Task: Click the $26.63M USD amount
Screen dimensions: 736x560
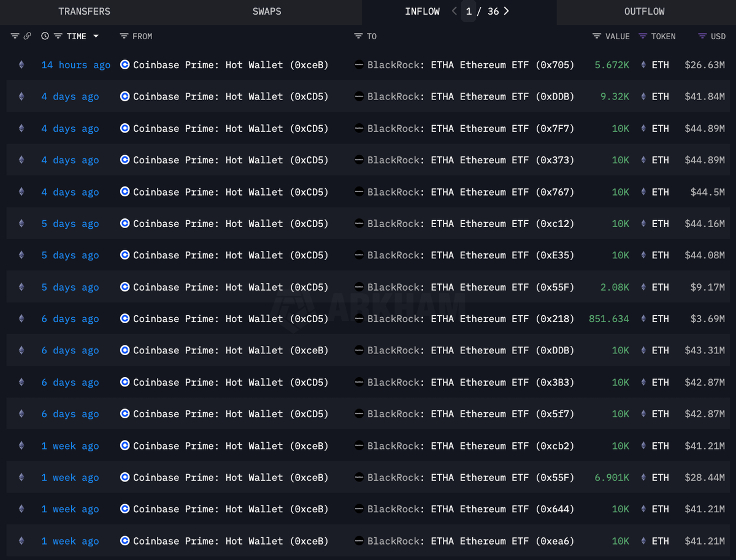Action: [x=705, y=64]
